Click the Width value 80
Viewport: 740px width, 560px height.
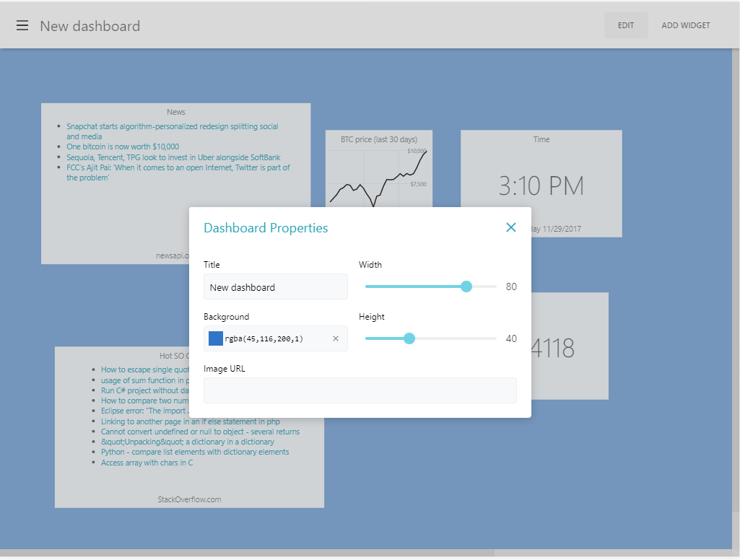pyautogui.click(x=511, y=286)
